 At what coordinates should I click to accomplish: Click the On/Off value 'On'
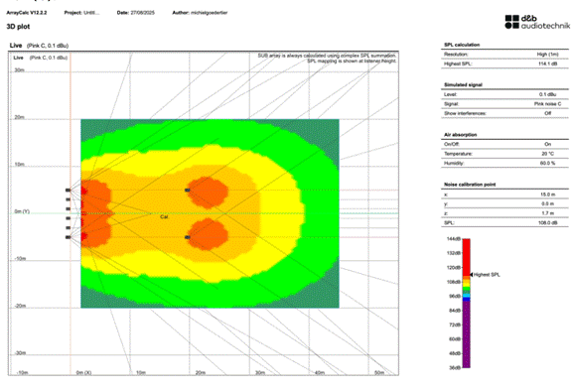pos(548,144)
